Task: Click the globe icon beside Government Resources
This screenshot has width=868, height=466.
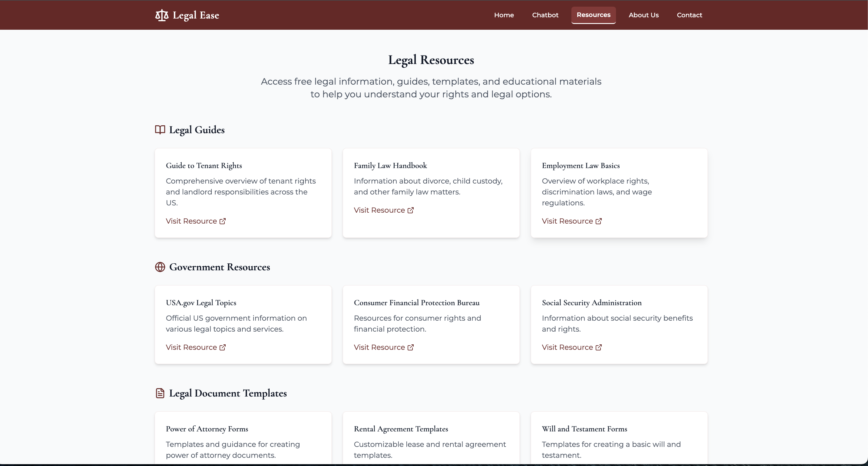Action: [160, 267]
